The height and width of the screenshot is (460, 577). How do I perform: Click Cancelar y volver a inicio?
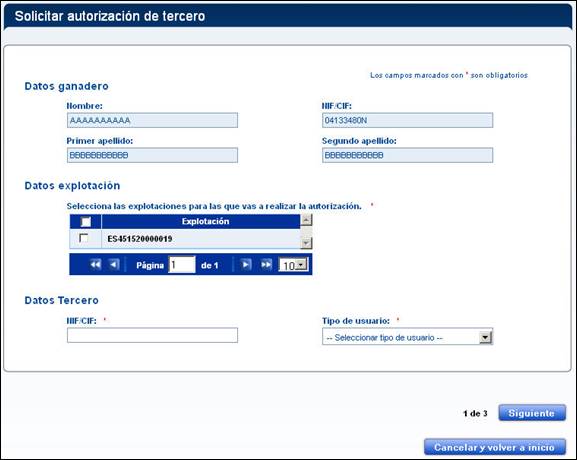[x=495, y=447]
